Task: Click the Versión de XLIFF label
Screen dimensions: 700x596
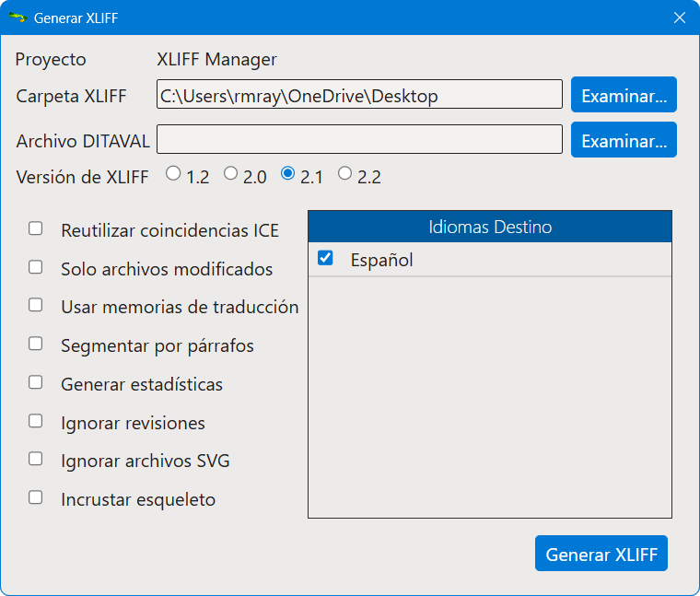Action: click(82, 177)
